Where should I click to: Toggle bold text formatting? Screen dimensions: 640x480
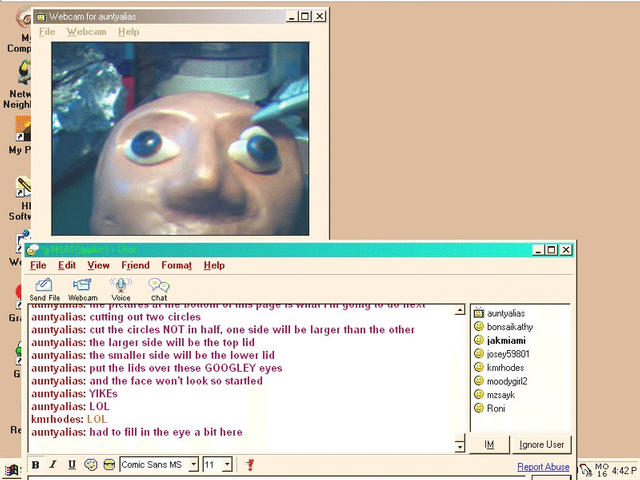coord(36,464)
